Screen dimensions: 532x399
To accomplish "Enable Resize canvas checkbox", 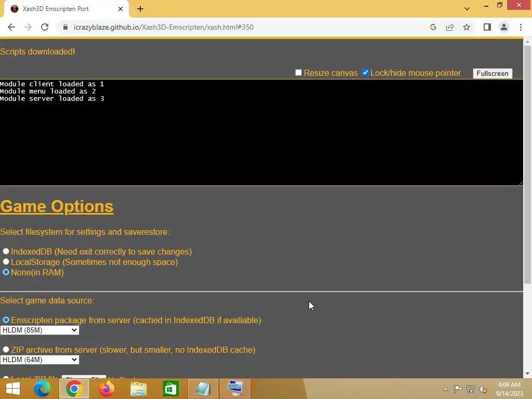I will (x=298, y=73).
